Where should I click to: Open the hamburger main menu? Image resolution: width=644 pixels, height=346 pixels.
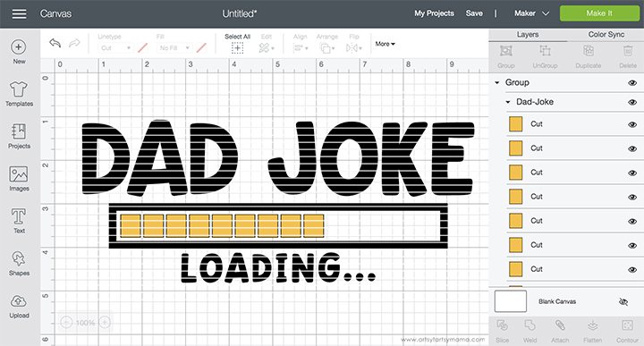19,13
